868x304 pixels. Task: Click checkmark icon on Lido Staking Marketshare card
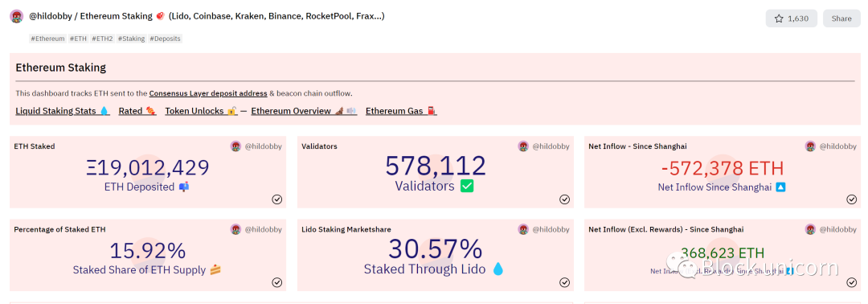click(x=564, y=282)
